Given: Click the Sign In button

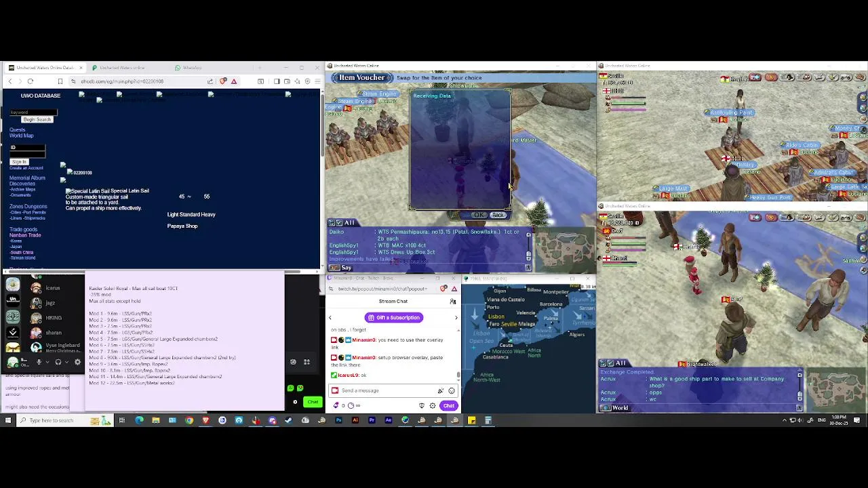Looking at the screenshot, I should (19, 162).
